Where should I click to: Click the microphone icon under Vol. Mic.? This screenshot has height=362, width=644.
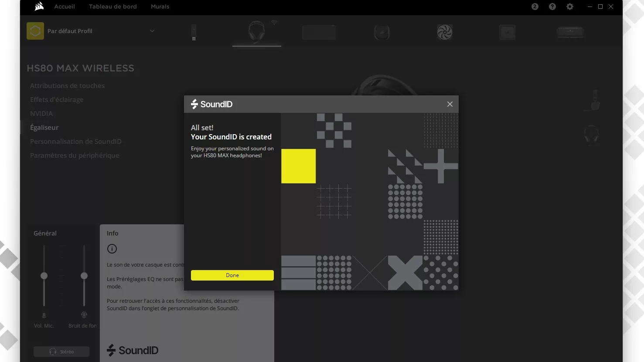click(x=44, y=315)
